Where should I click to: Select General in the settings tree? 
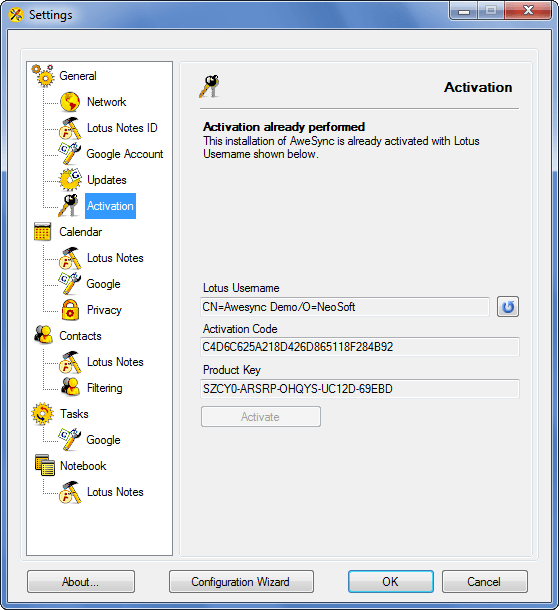click(78, 76)
